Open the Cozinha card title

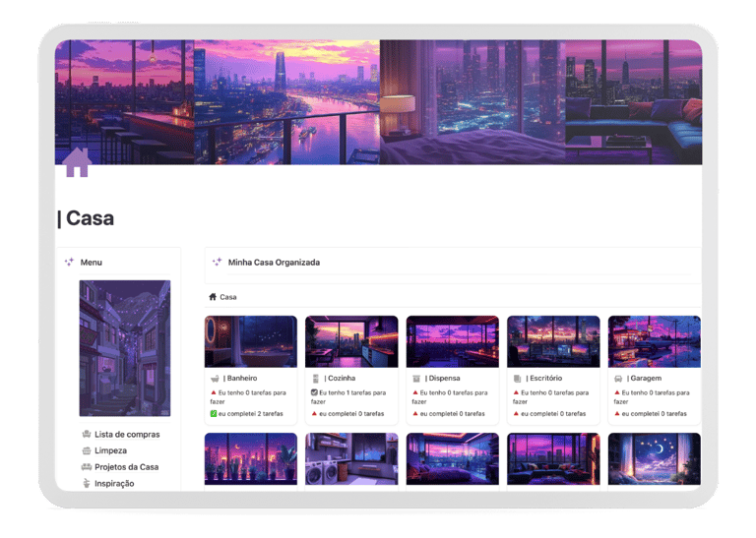point(340,378)
